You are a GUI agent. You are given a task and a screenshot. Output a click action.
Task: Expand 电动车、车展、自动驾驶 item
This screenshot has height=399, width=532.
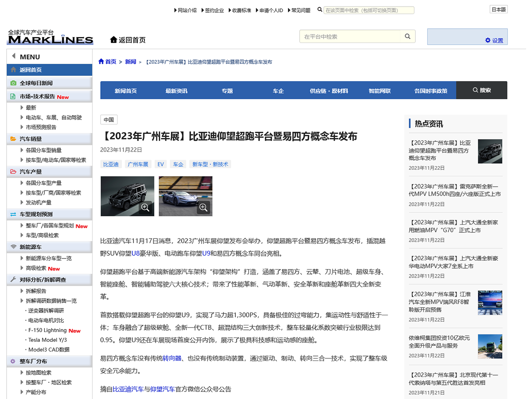click(x=51, y=117)
